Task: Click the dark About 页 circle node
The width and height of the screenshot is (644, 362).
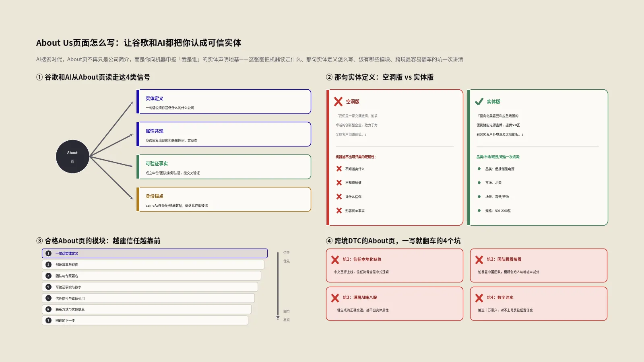Action: (x=72, y=156)
